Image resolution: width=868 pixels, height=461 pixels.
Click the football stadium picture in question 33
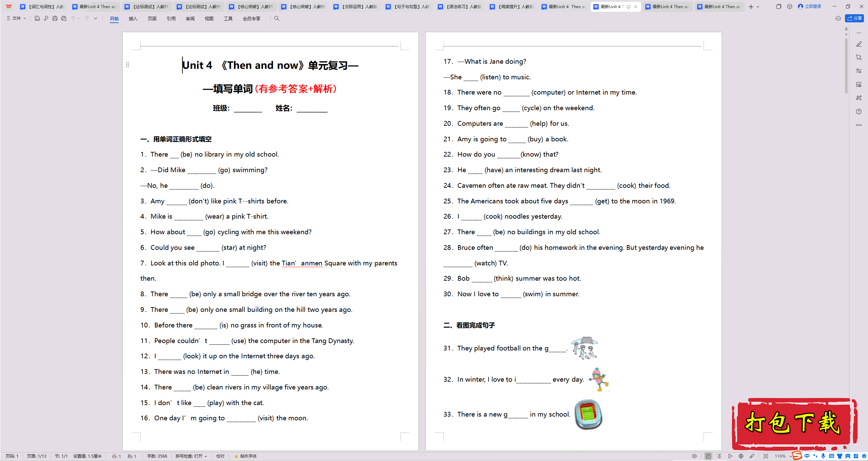point(588,414)
